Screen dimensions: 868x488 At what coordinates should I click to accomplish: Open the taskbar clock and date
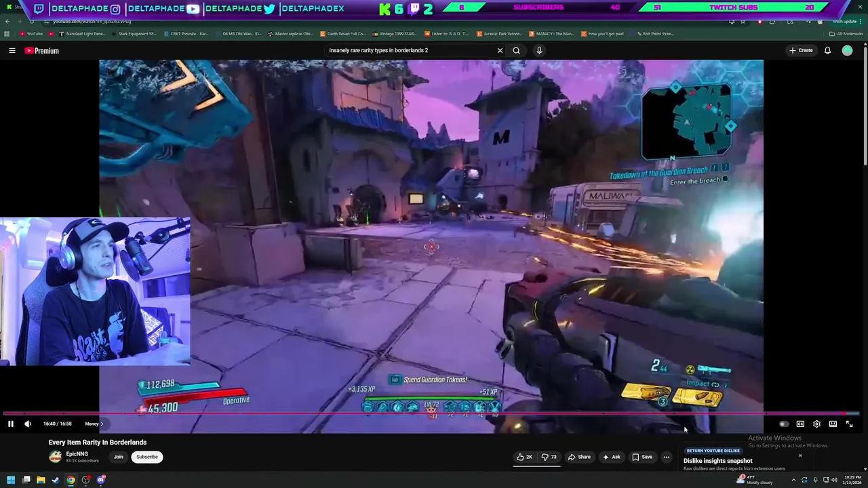coord(852,480)
